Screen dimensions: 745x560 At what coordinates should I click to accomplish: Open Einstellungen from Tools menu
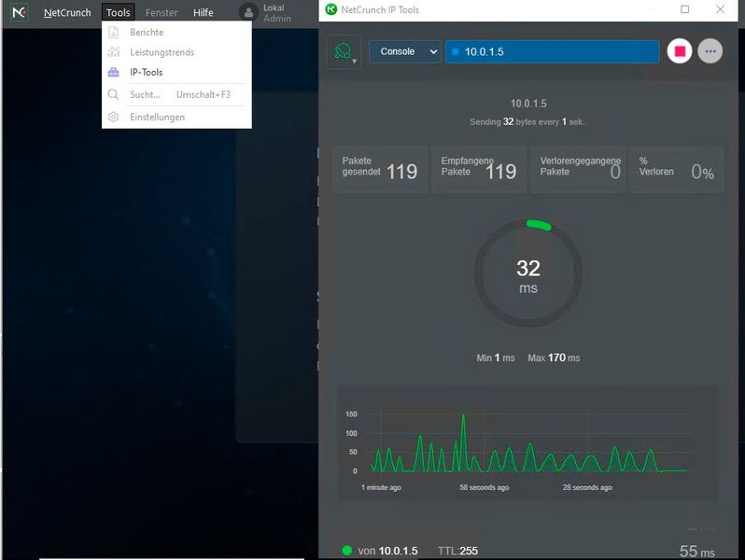tap(176, 117)
